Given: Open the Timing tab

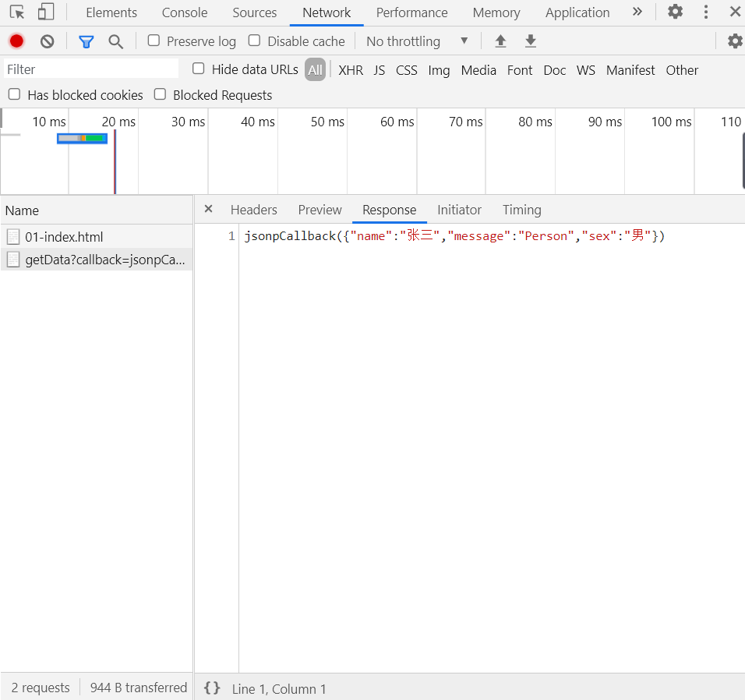Looking at the screenshot, I should click(521, 210).
